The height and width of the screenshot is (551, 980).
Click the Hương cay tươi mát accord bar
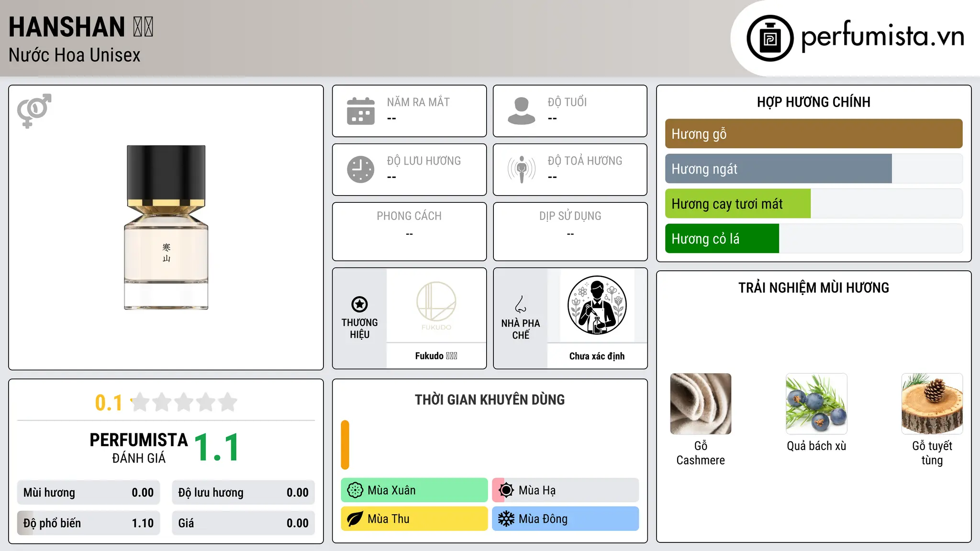click(814, 204)
